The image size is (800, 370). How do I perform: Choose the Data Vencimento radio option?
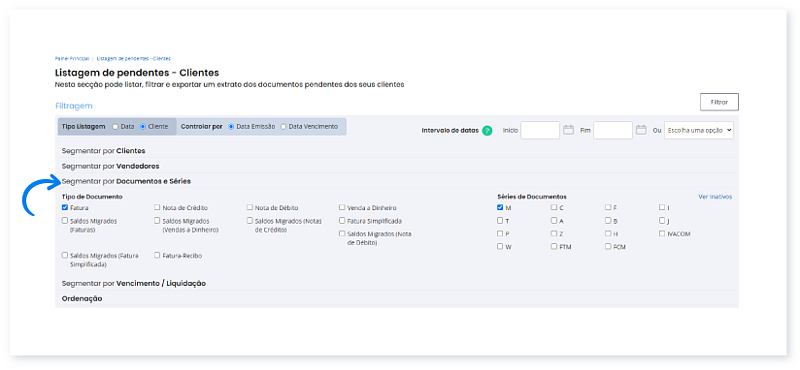tap(284, 127)
